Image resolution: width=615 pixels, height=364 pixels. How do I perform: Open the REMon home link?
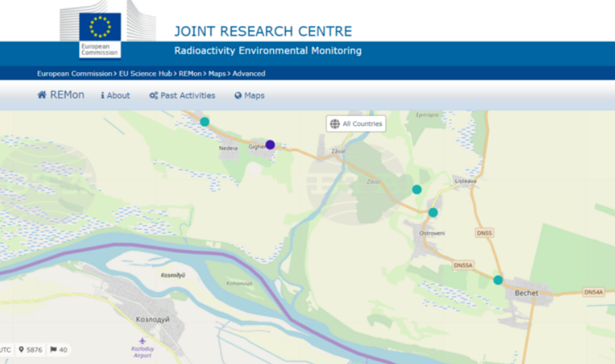click(61, 95)
